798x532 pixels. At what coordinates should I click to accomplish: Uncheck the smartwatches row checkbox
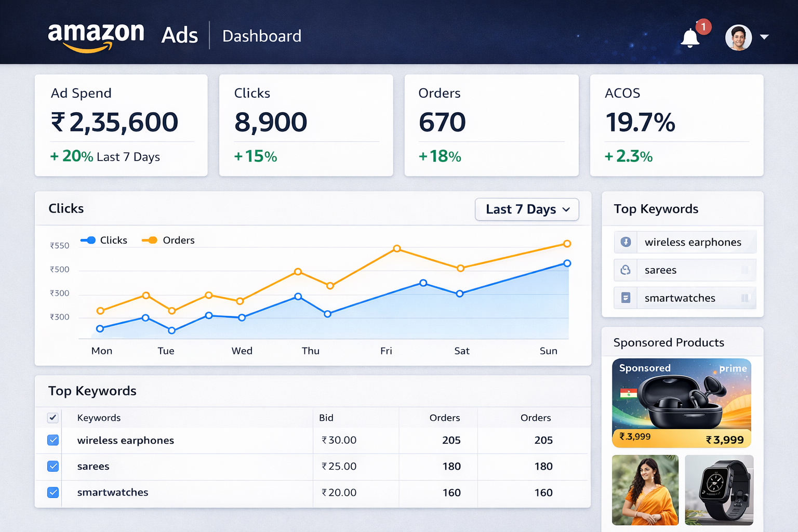pos(53,492)
